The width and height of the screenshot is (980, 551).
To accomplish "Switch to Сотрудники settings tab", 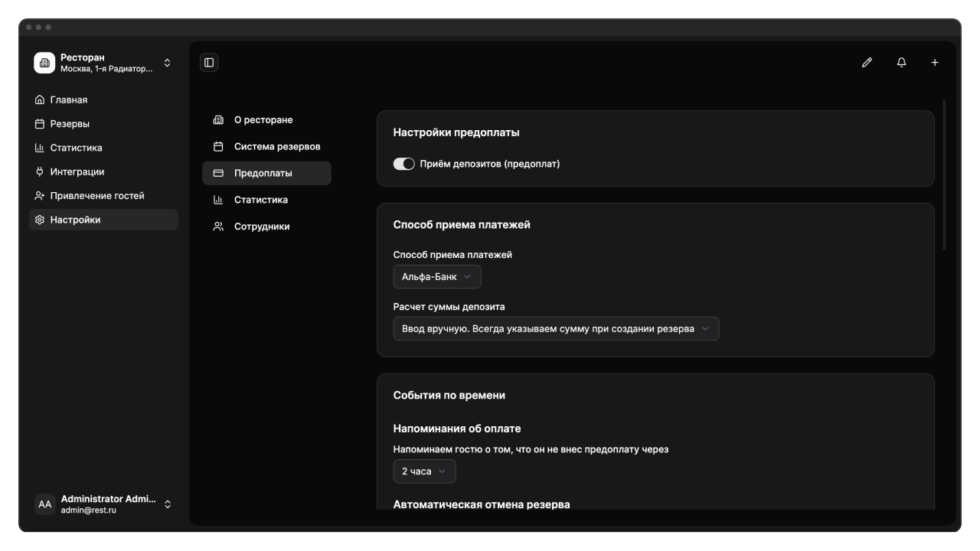I will 261,227.
